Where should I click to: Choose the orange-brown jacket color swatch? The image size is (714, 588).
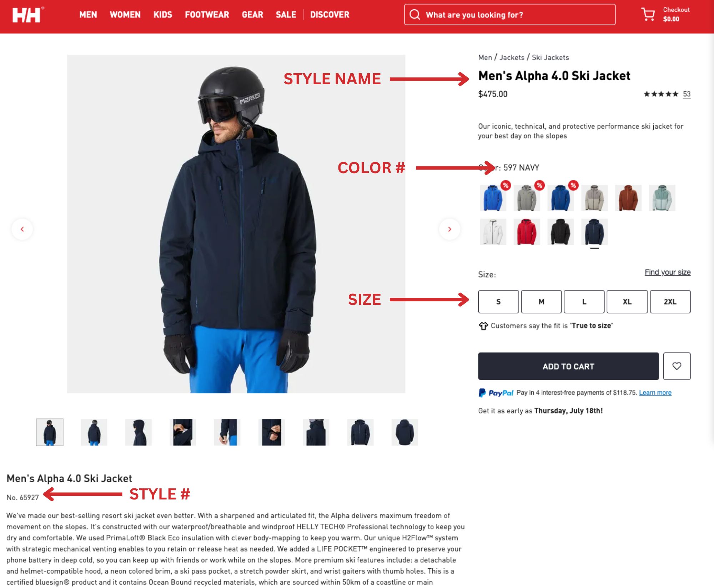point(628,198)
